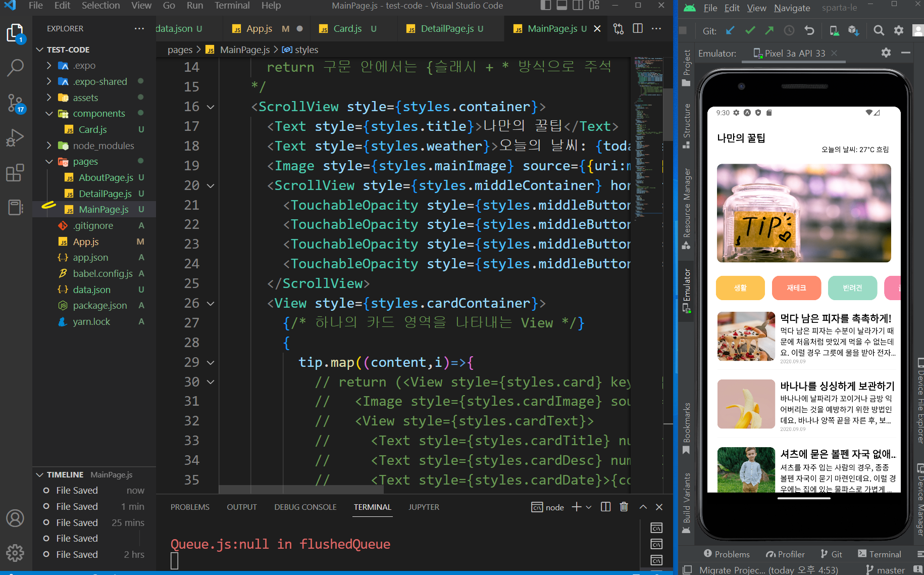Image resolution: width=924 pixels, height=575 pixels.
Task: Split the terminal pane
Action: [606, 507]
